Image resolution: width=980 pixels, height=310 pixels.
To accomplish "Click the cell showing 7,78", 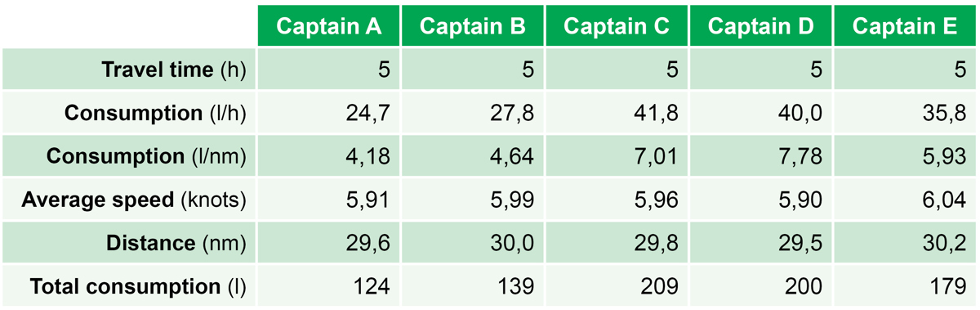I will click(761, 156).
